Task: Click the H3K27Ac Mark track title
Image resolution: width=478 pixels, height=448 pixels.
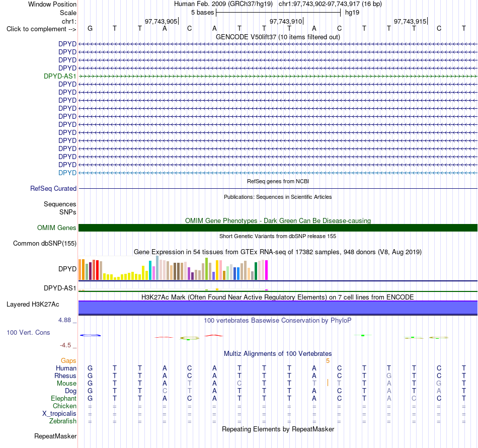Action: [278, 297]
